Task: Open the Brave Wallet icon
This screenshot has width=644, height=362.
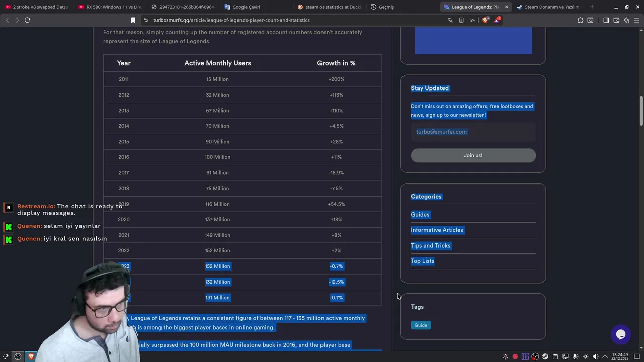Action: coord(616,20)
